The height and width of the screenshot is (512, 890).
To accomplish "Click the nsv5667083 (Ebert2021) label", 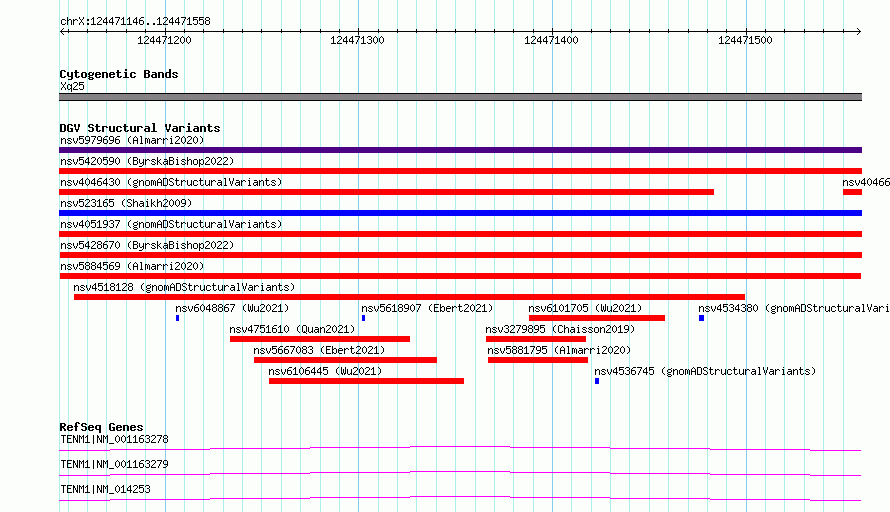I will 319,350.
